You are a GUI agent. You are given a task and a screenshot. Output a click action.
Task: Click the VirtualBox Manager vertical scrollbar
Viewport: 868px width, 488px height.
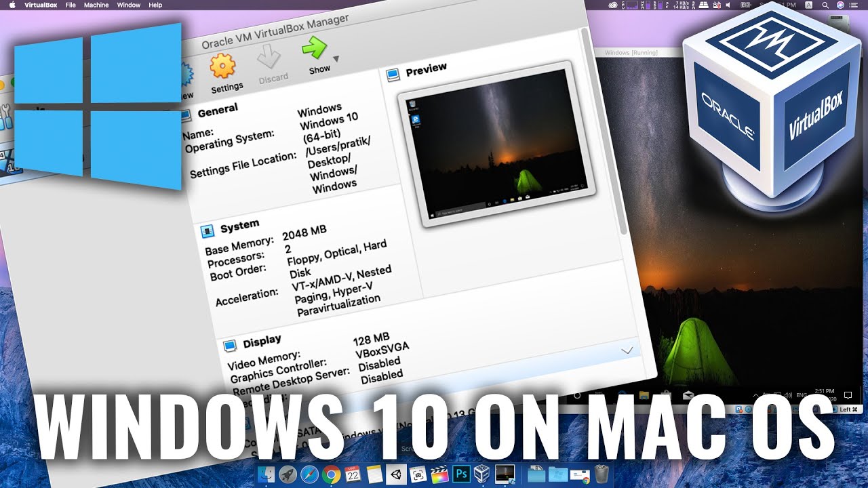(x=606, y=132)
